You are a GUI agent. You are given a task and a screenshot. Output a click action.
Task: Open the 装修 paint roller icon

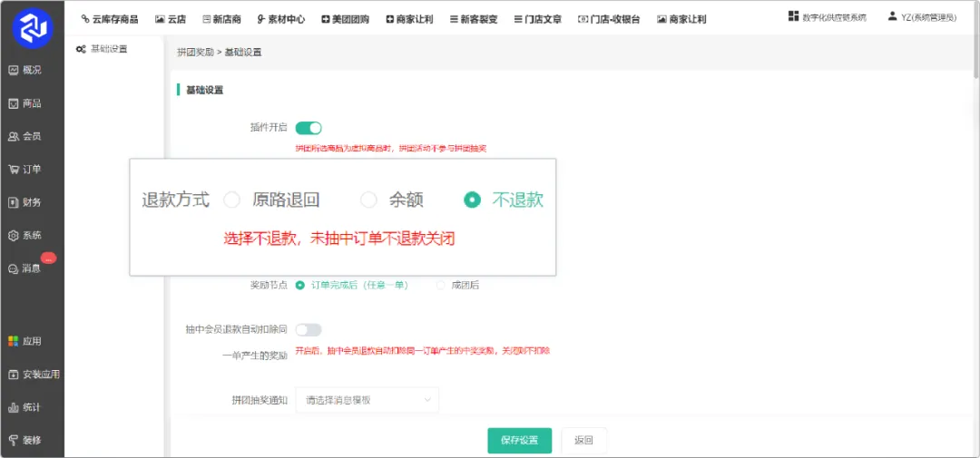(13, 440)
